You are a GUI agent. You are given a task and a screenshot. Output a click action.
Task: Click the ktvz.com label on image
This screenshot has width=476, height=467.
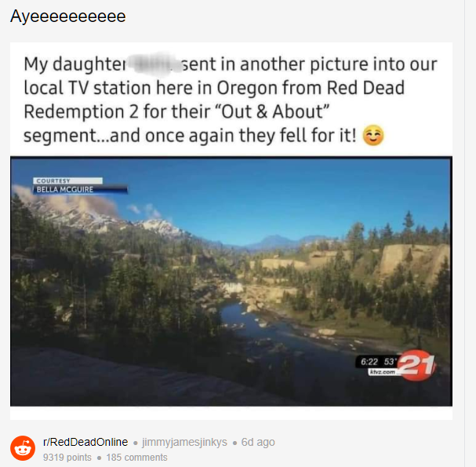pos(382,372)
